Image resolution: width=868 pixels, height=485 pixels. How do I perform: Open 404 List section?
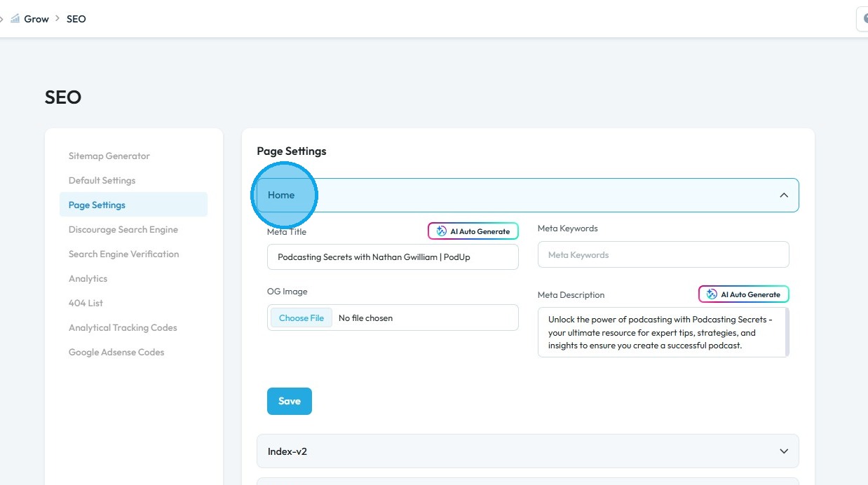86,303
